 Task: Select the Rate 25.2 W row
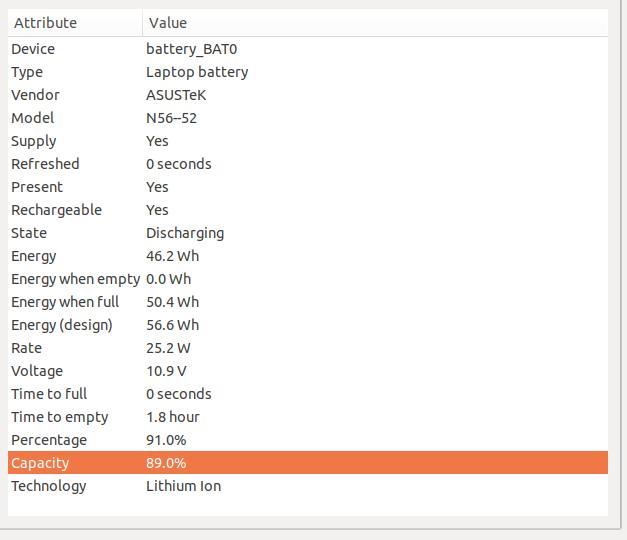point(308,348)
